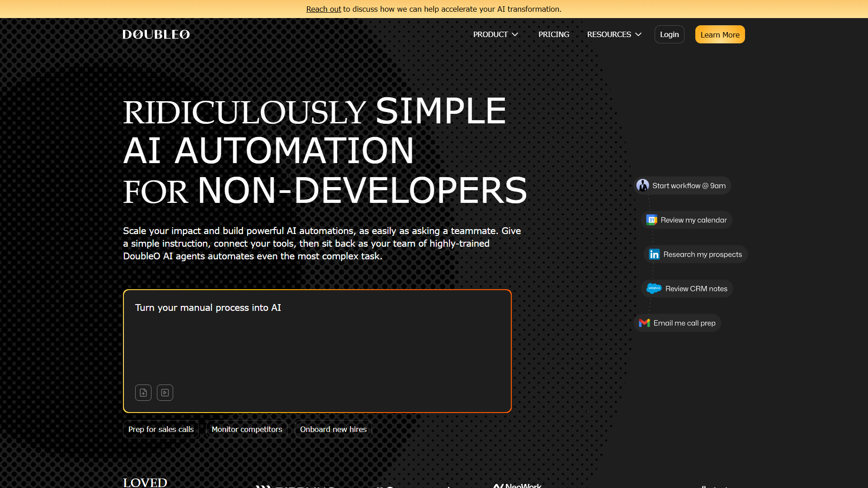Expand the Product dropdown chevron
This screenshot has width=868, height=488.
click(515, 34)
